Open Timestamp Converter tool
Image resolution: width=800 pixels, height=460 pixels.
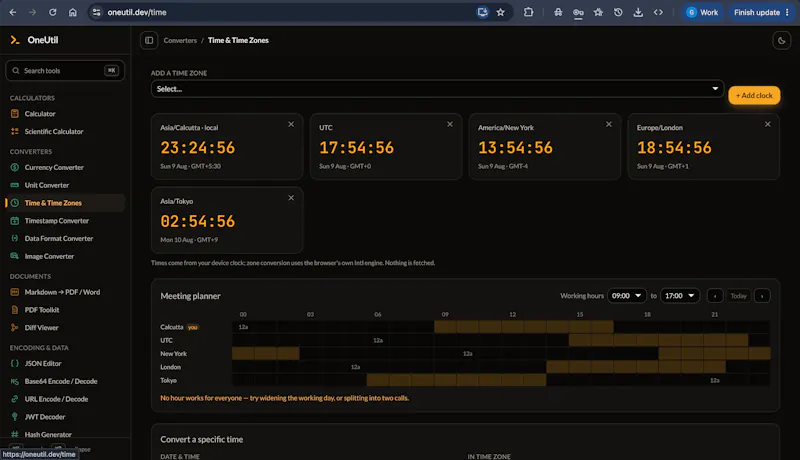(57, 221)
